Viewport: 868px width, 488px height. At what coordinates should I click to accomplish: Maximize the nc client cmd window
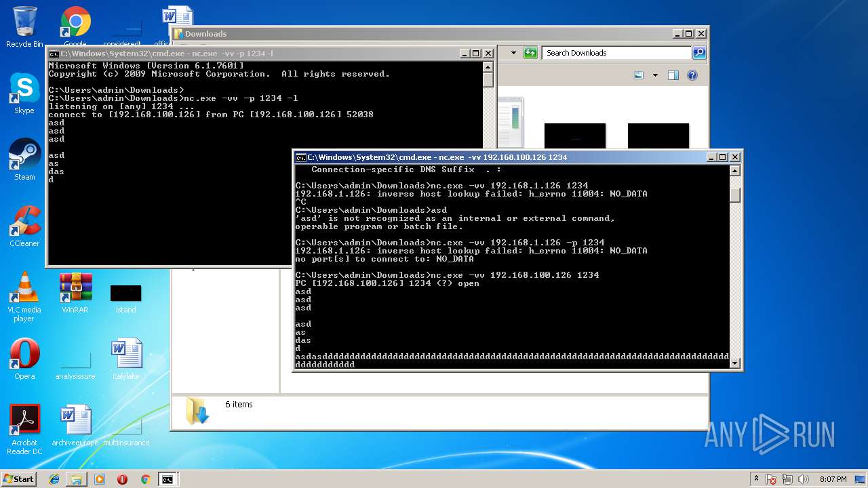pos(723,157)
